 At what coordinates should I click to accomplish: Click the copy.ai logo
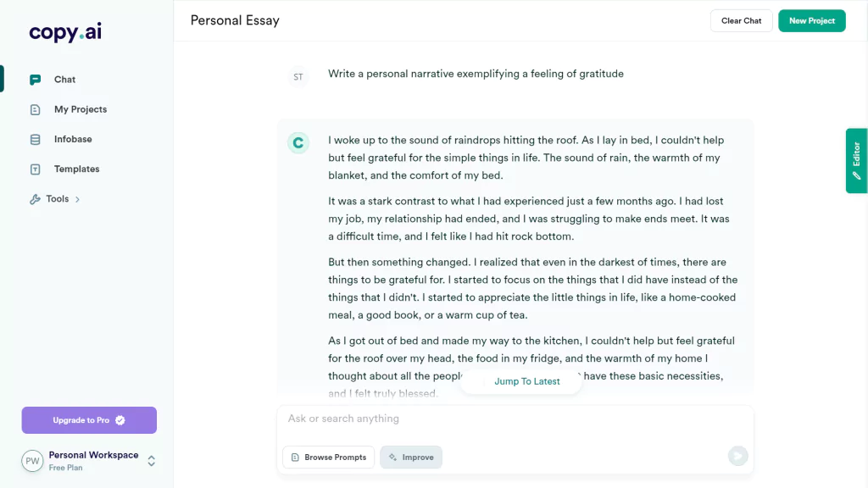65,32
